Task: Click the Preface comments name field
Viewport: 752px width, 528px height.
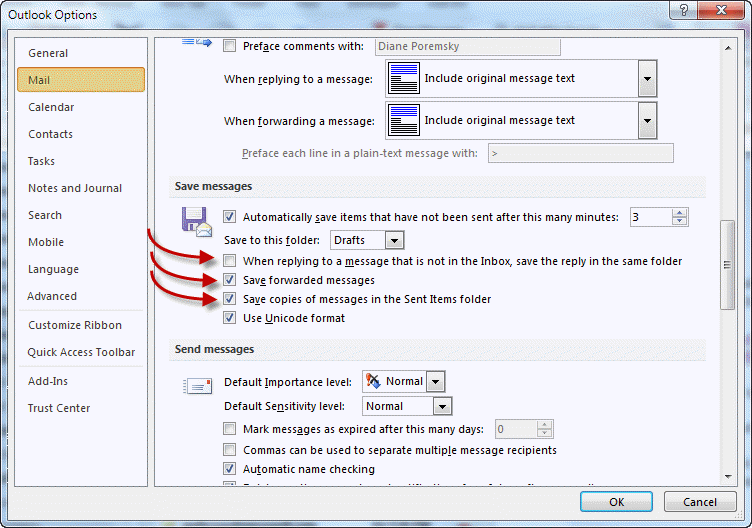Action: 468,47
